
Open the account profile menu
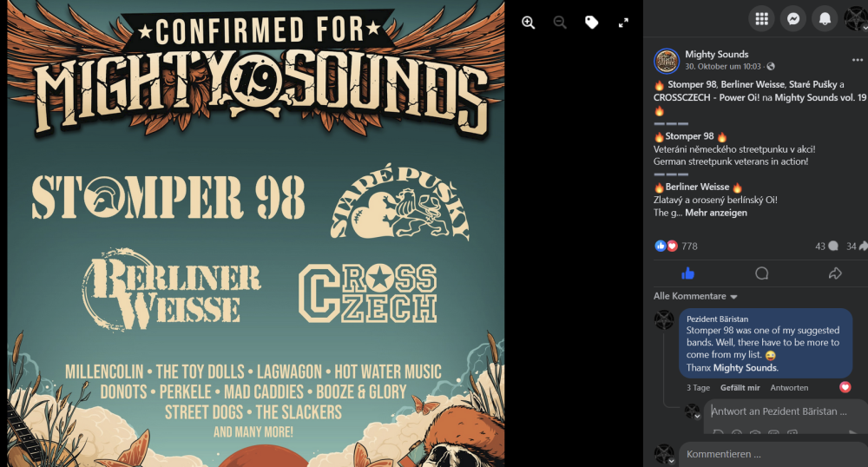[856, 18]
